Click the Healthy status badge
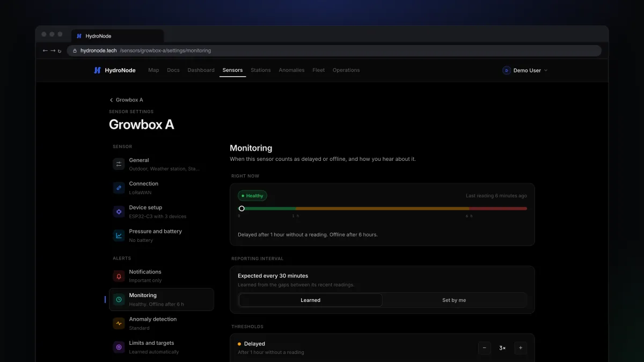Viewport: 644px width, 362px height. pos(252,196)
